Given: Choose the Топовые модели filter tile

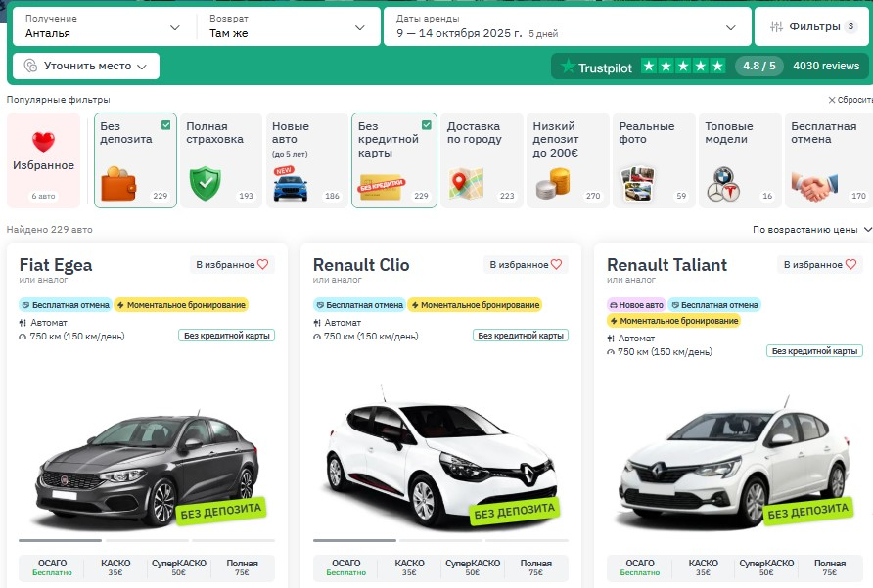Looking at the screenshot, I should (x=739, y=160).
